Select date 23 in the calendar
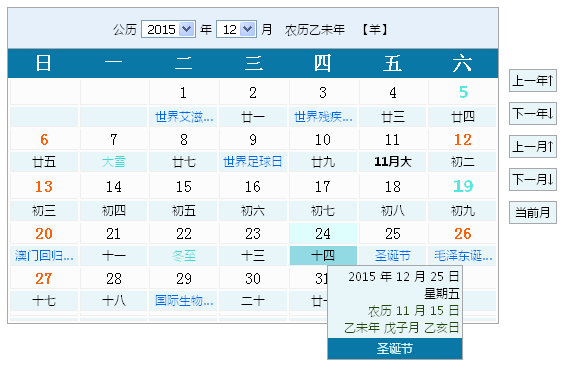The width and height of the screenshot is (566, 373). (253, 234)
